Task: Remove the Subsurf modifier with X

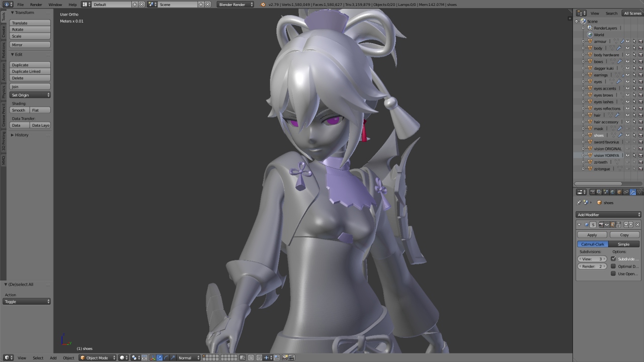Action: pos(637,224)
